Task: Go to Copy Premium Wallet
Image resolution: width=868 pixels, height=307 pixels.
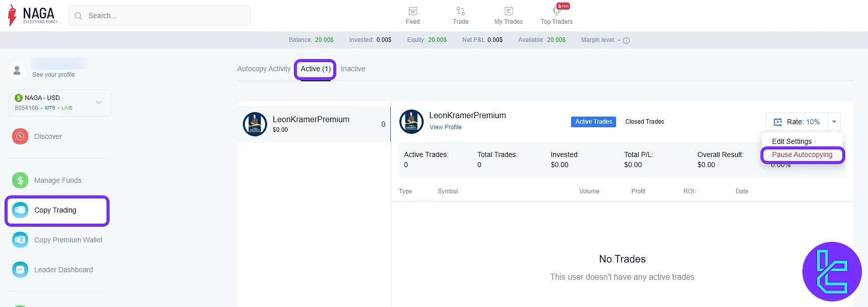Action: coord(68,240)
